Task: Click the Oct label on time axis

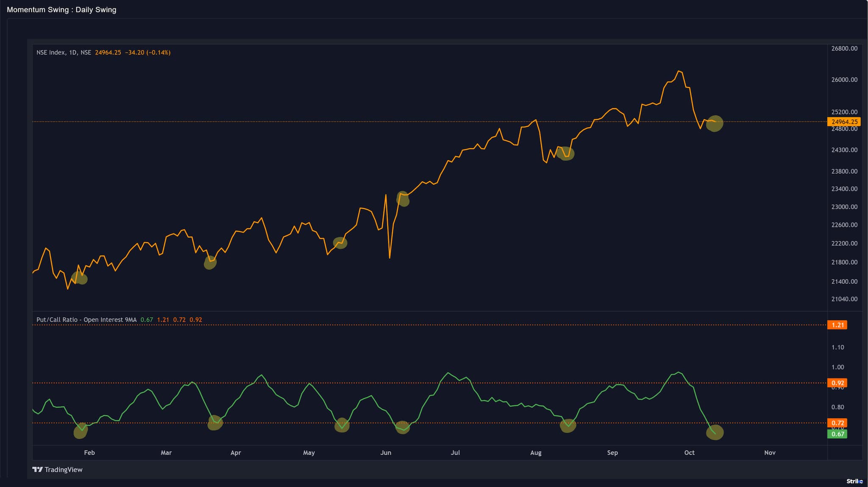Action: [689, 453]
